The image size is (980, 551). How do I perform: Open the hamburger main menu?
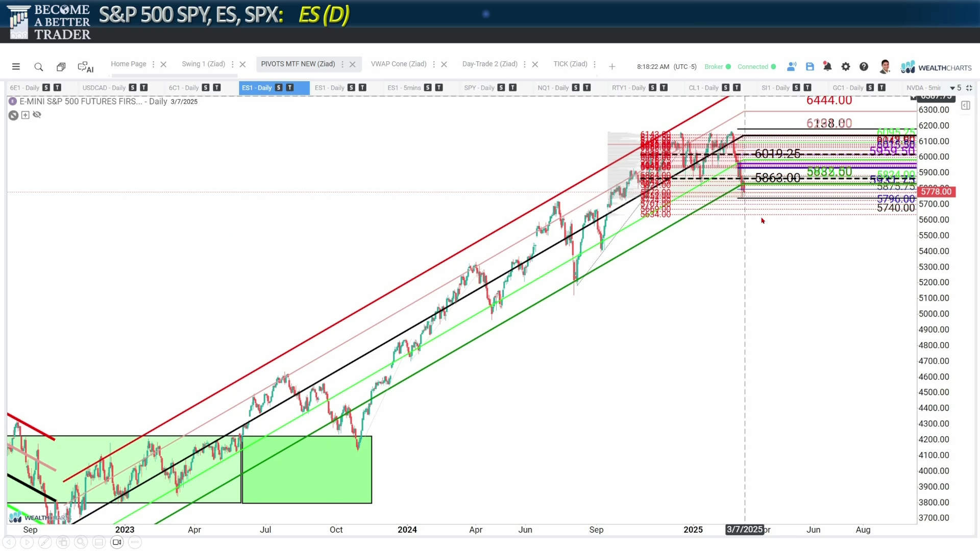click(x=16, y=67)
